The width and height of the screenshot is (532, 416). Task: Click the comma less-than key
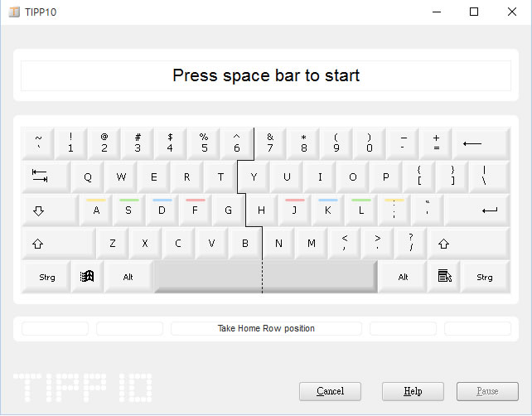point(345,244)
